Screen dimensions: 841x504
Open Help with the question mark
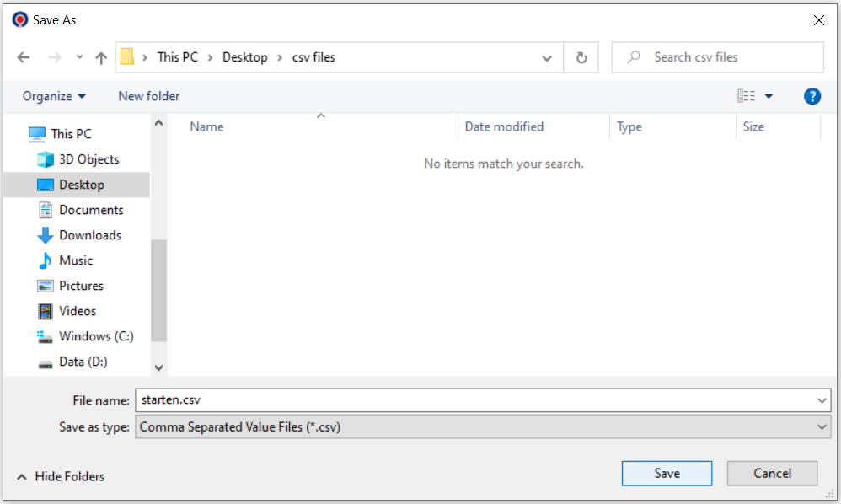(x=812, y=96)
